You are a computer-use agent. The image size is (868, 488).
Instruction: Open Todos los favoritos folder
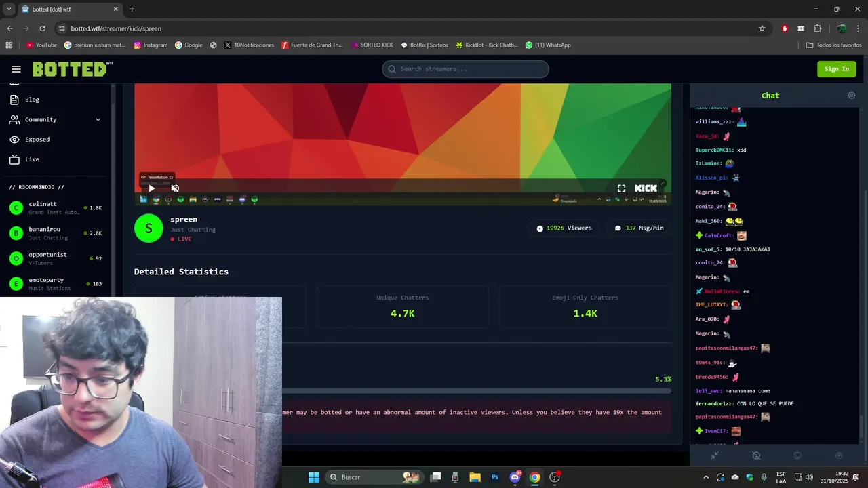(x=834, y=45)
